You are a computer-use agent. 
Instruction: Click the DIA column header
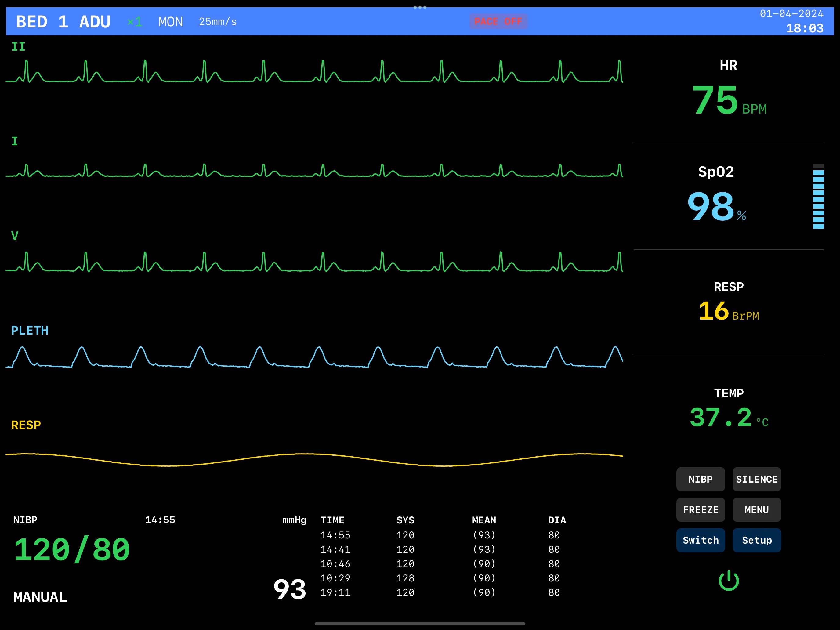point(557,520)
